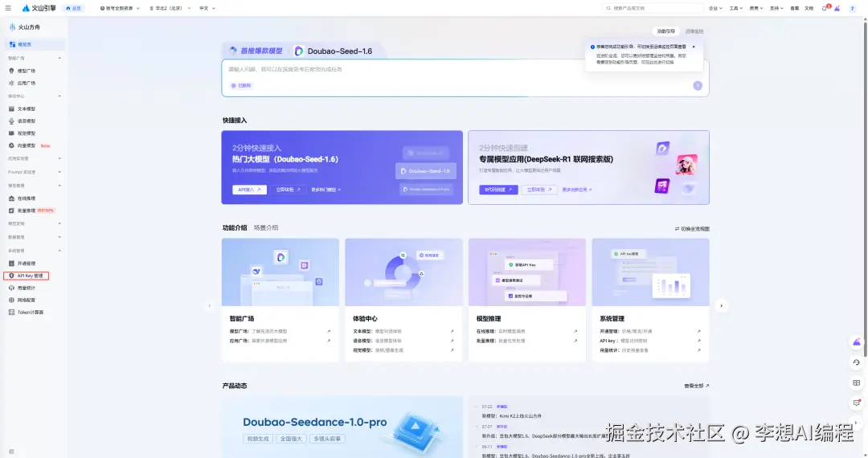Open the hamburger menu icon

pos(8,8)
